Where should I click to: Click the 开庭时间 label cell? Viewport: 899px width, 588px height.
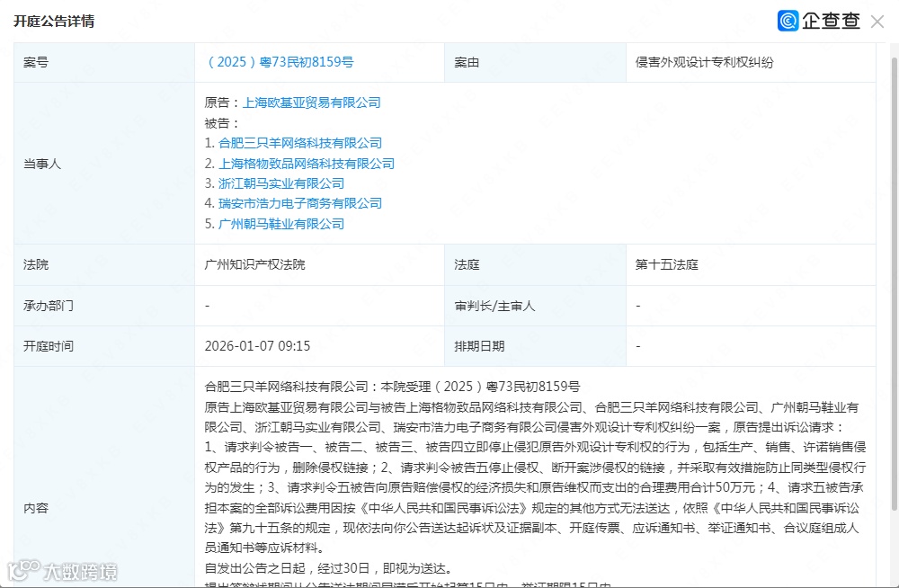[104, 346]
